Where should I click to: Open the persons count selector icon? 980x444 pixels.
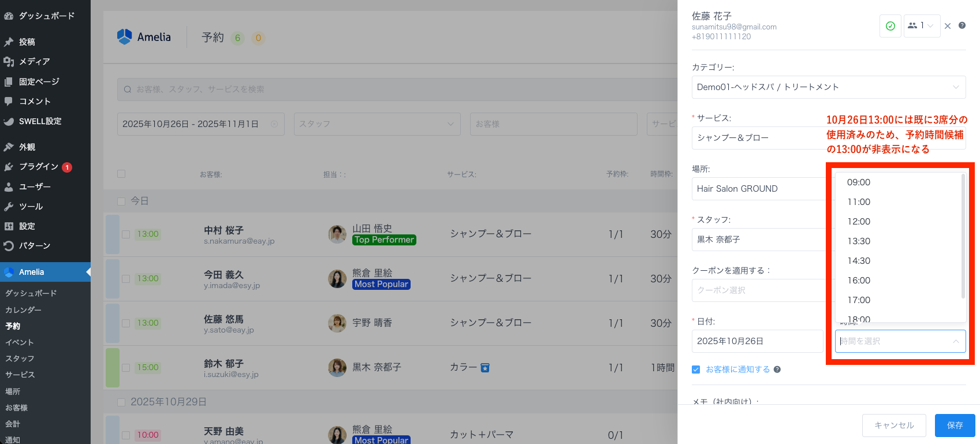tap(913, 26)
